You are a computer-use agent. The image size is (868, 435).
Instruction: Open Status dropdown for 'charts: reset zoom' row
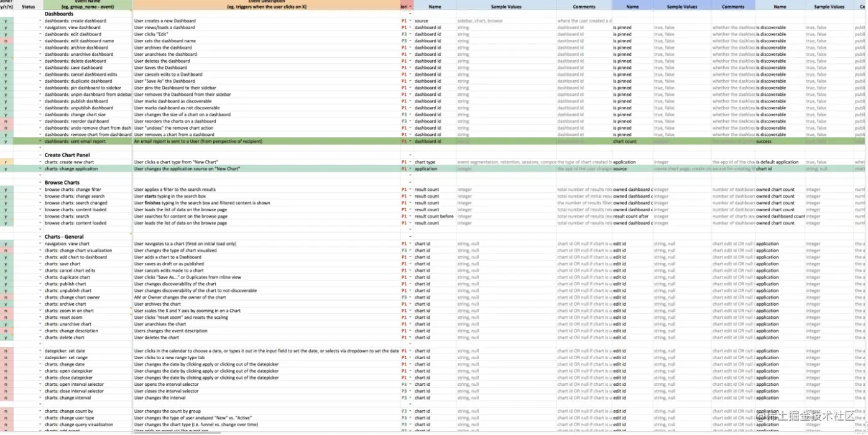pyautogui.click(x=40, y=318)
